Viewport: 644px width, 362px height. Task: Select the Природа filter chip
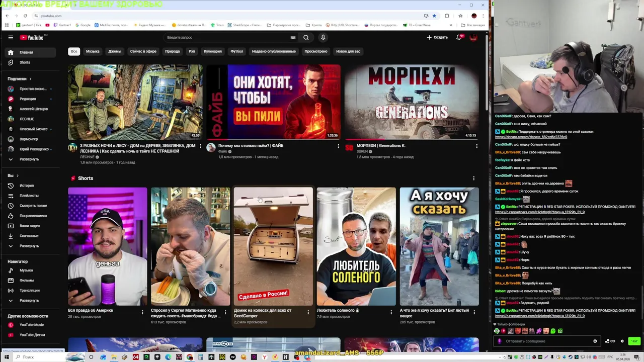tap(173, 51)
